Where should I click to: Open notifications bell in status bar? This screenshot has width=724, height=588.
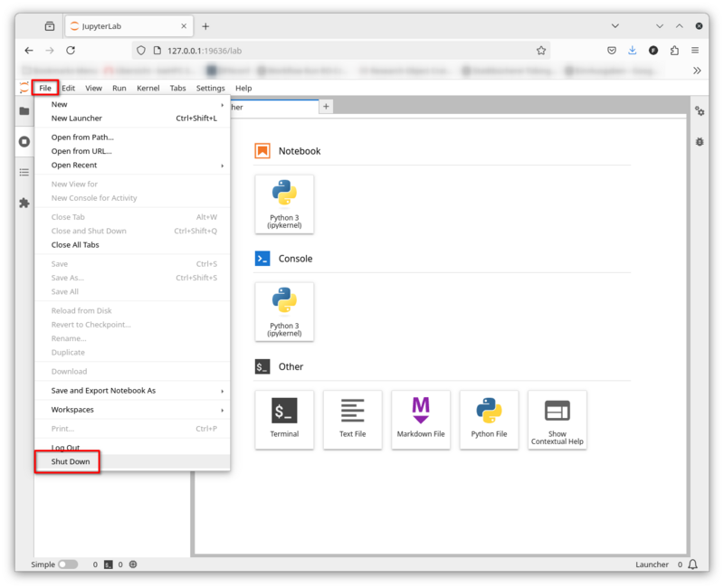pos(692,564)
